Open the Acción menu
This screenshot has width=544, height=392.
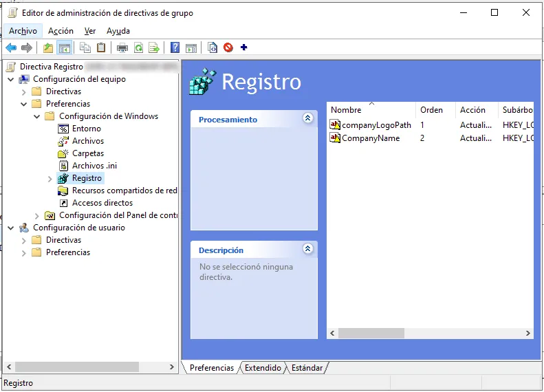pyautogui.click(x=61, y=31)
